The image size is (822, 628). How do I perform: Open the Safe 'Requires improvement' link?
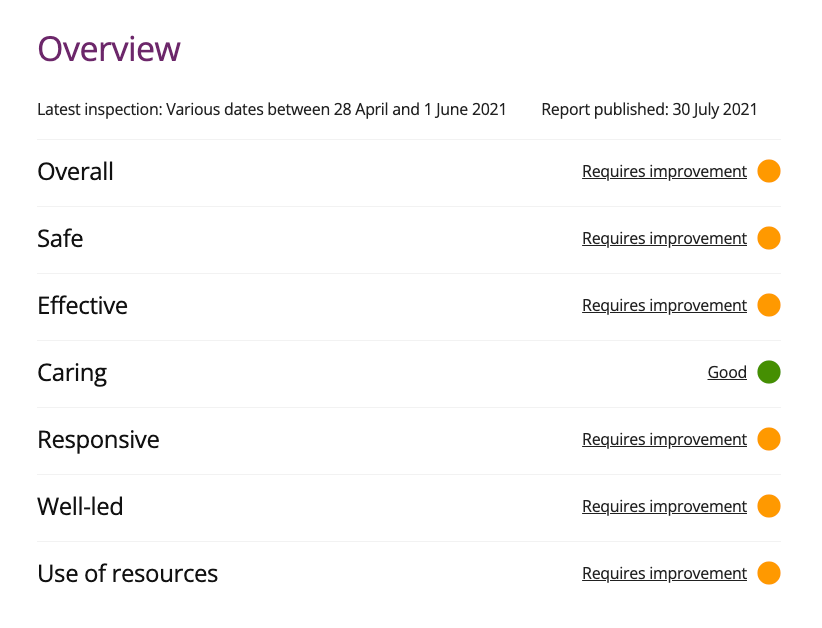tap(664, 238)
